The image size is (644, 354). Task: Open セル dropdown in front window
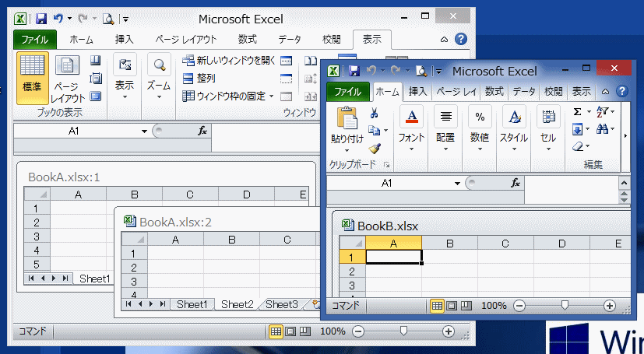pyautogui.click(x=548, y=129)
